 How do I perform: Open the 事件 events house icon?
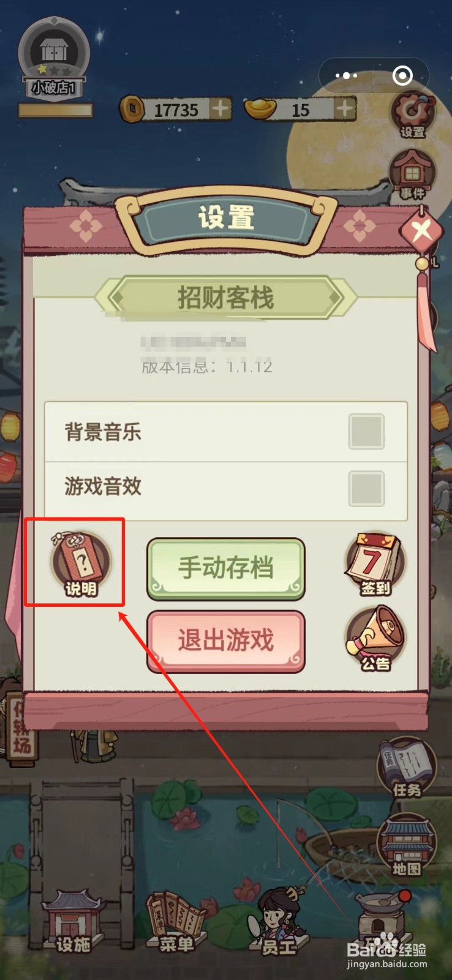coord(412,175)
